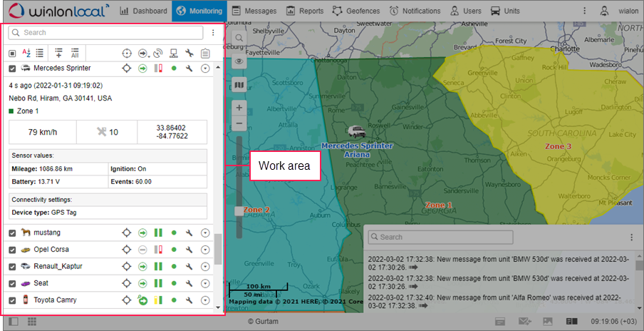
Task: Open the apps grid icon in bottom bar
Action: pyautogui.click(x=33, y=322)
